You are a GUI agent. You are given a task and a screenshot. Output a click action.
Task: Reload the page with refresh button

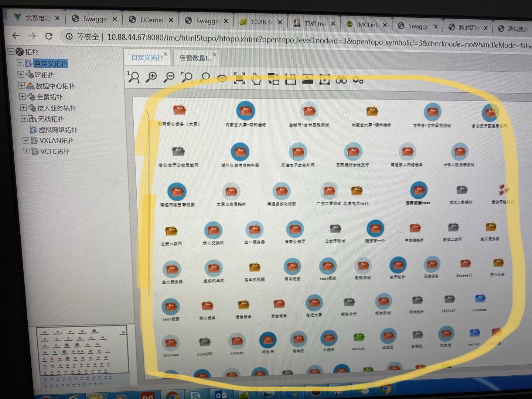tap(49, 36)
